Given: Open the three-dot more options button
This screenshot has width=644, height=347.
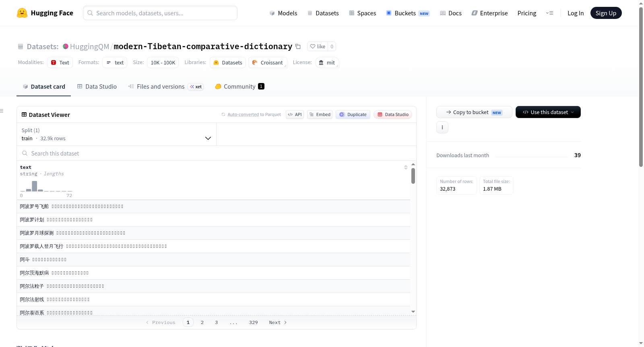Looking at the screenshot, I should 442,127.
